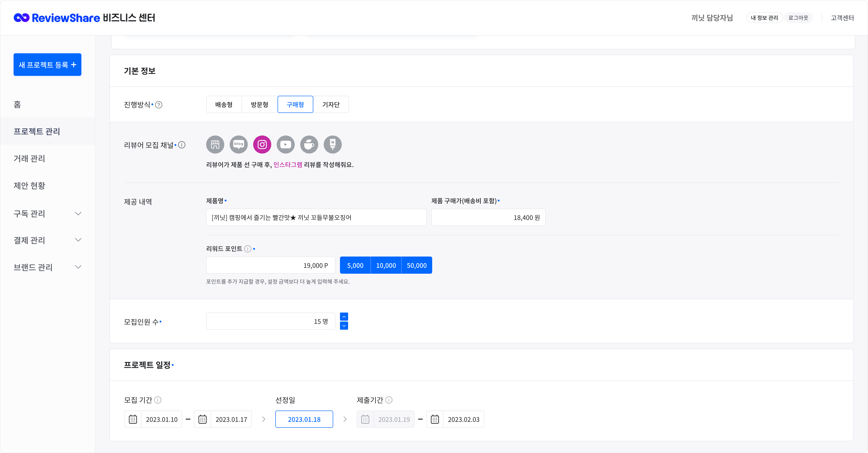The width and height of the screenshot is (868, 453).
Task: Open 프로젝트 관리 in sidebar
Action: 47,132
